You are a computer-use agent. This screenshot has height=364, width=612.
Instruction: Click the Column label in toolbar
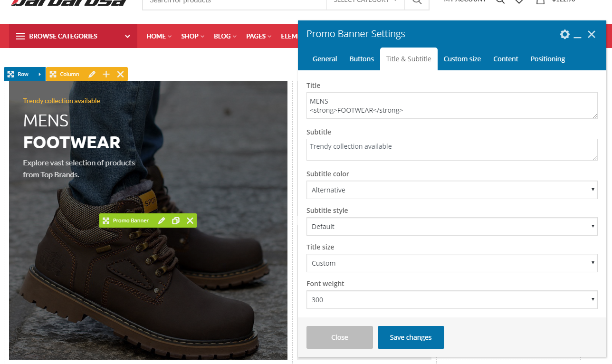click(69, 74)
